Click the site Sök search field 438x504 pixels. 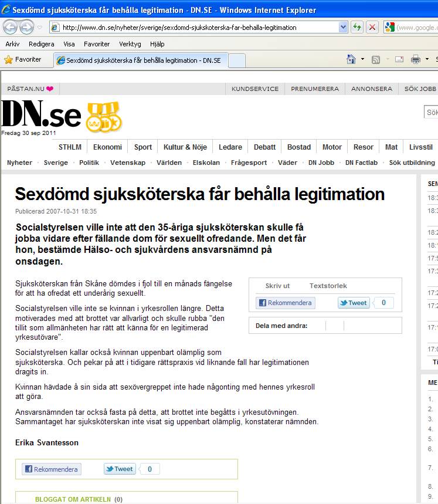[x=431, y=112]
